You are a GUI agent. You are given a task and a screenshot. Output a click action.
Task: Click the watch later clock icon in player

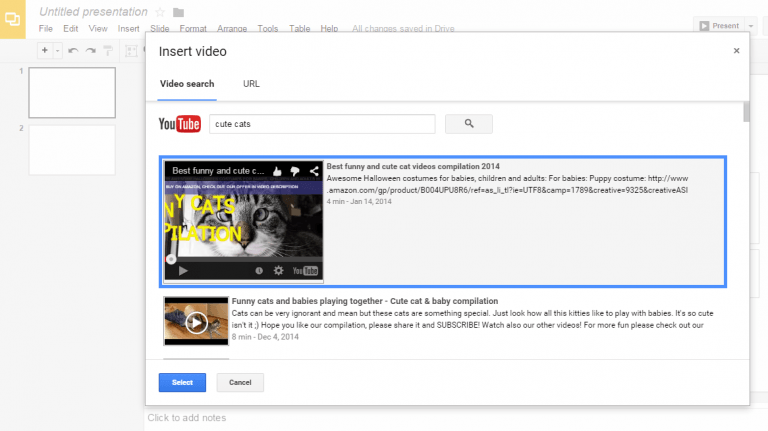[x=259, y=271]
